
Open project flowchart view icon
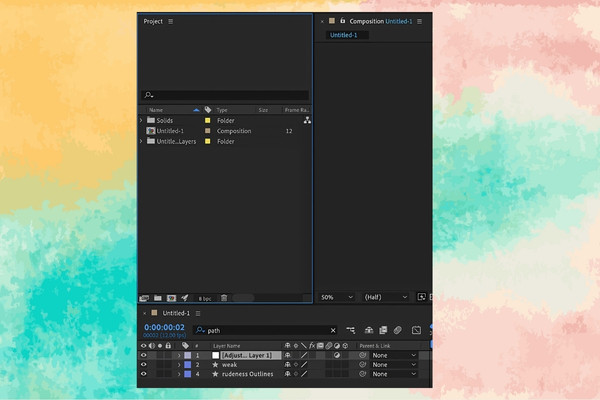[307, 120]
